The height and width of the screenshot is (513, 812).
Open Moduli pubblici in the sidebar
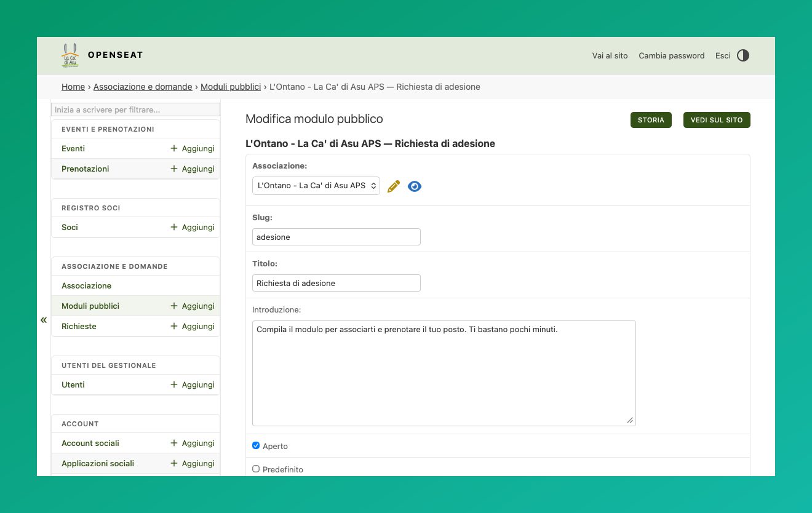coord(90,306)
